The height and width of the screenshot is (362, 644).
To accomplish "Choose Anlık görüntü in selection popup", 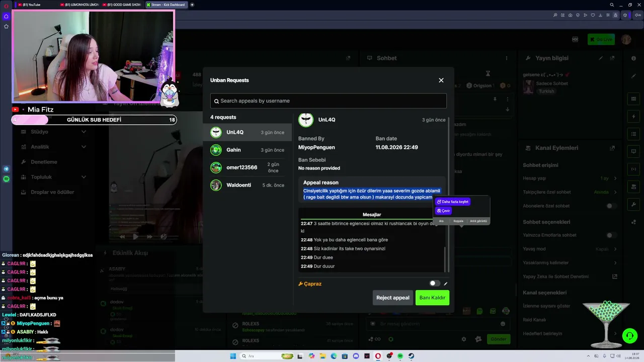I will click(x=478, y=221).
